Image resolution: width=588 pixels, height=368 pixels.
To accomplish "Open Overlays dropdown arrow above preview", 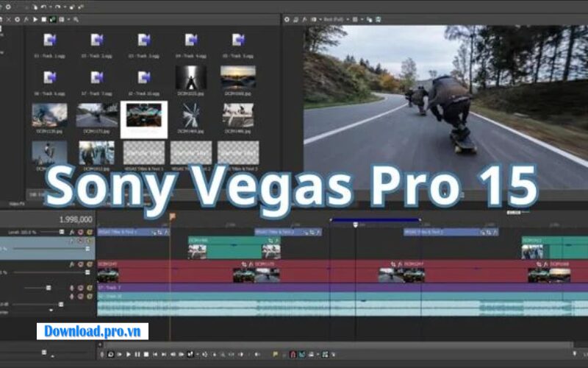I will [x=362, y=20].
